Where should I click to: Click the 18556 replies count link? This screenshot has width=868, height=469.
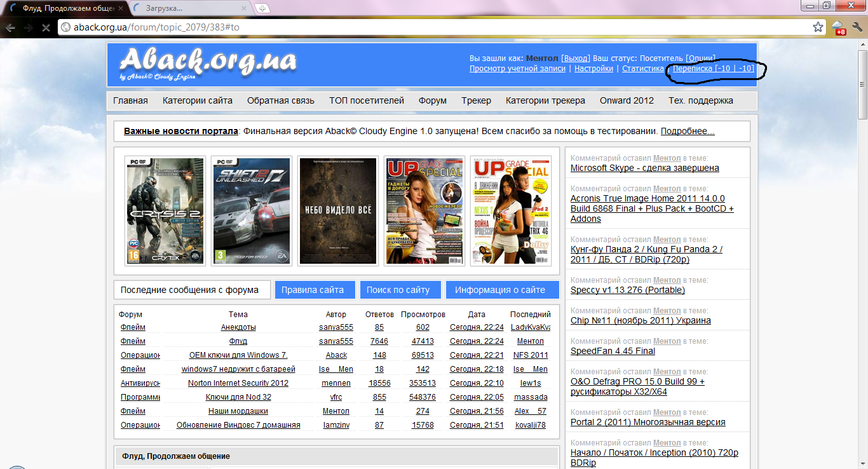pos(379,383)
